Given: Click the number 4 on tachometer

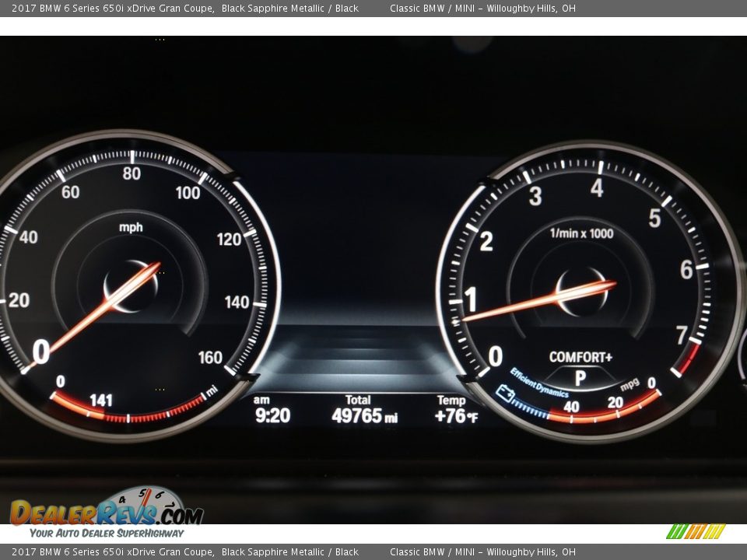Looking at the screenshot, I should 597,187.
